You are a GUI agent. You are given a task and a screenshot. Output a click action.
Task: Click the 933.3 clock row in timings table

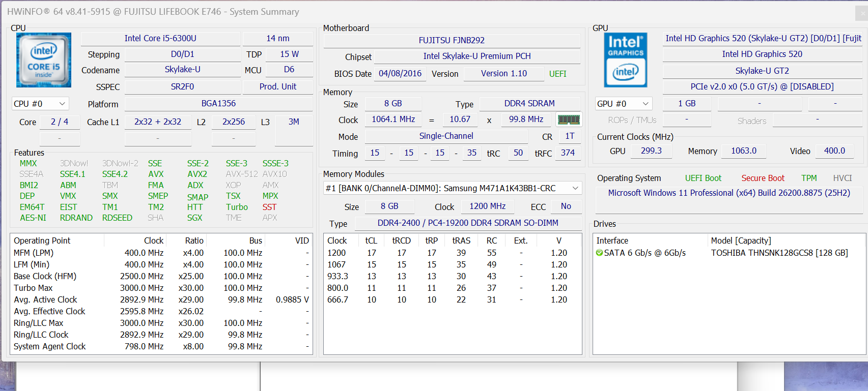(x=453, y=277)
